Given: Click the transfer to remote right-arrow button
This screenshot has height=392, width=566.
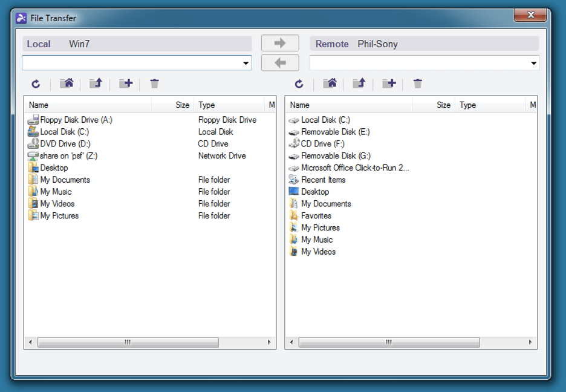Looking at the screenshot, I should point(280,44).
